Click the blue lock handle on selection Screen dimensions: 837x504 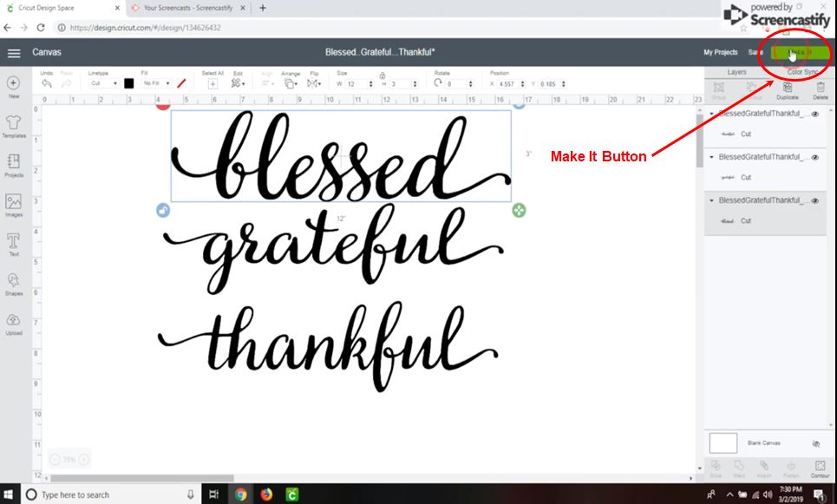coord(163,210)
